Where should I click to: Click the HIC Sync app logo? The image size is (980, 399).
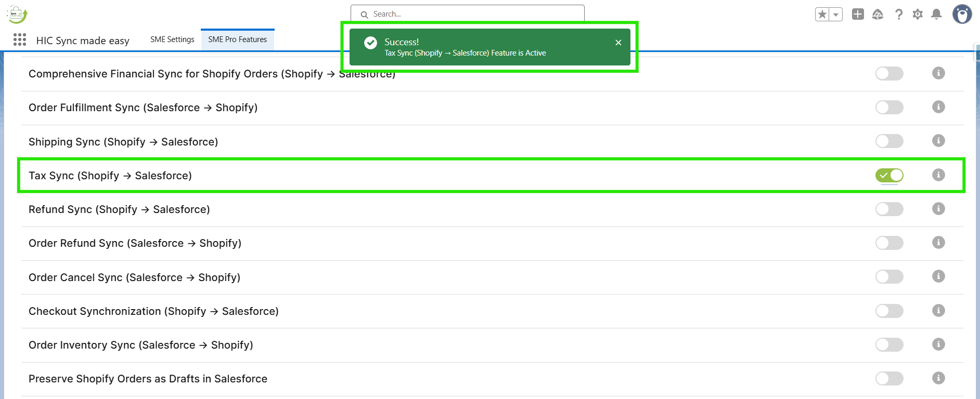click(x=17, y=15)
